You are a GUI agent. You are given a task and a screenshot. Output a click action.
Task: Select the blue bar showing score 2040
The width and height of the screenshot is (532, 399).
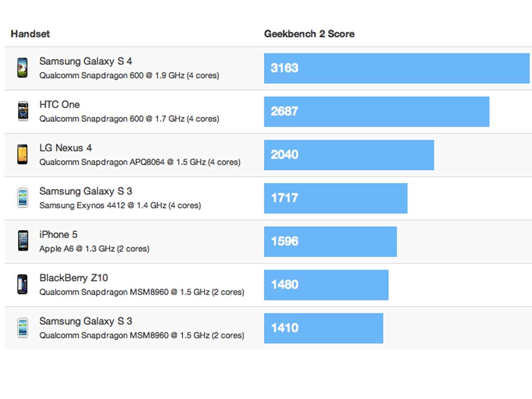348,155
